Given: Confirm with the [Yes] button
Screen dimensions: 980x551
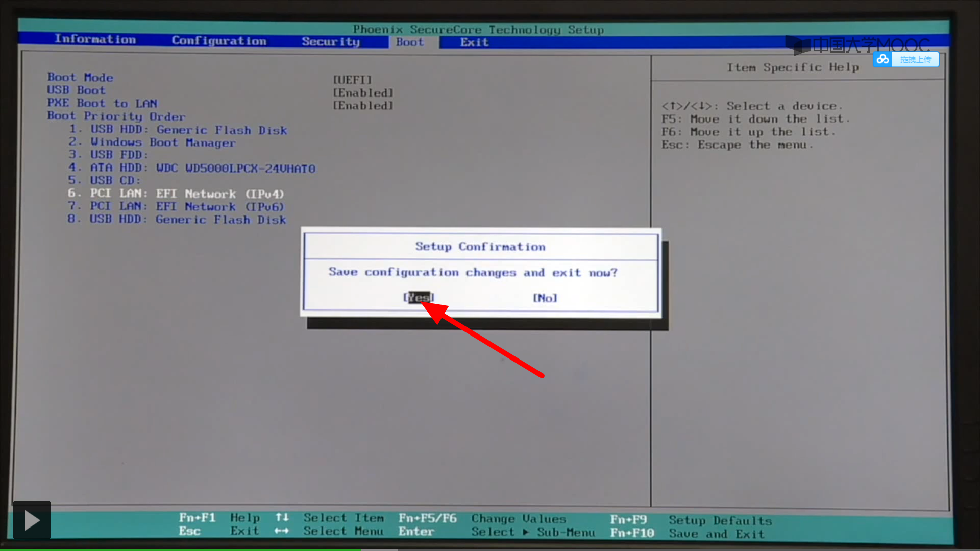Looking at the screenshot, I should click(x=419, y=297).
